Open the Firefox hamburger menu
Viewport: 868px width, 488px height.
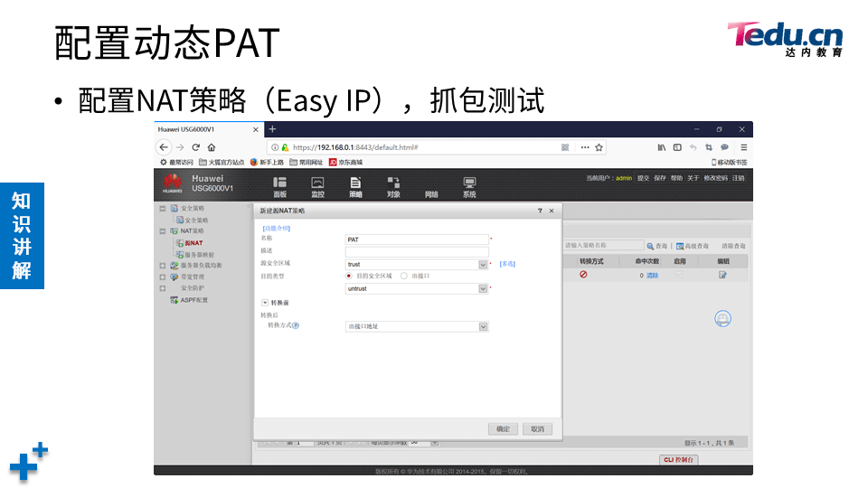[x=743, y=147]
